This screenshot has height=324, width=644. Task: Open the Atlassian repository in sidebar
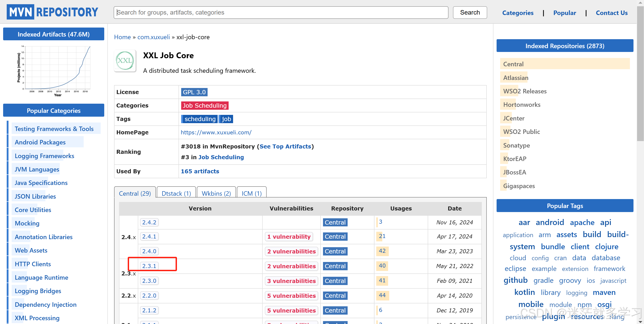pos(516,77)
